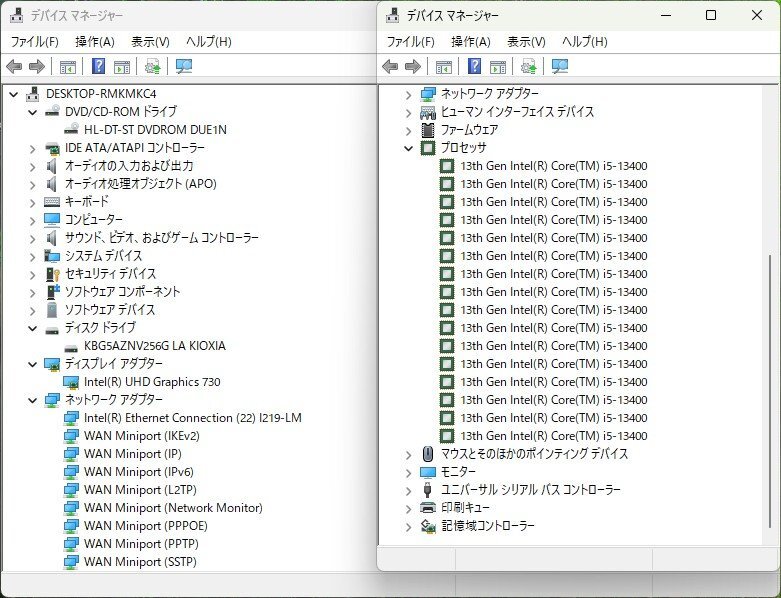
Task: Maximize the right Device Manager window
Action: [x=711, y=15]
